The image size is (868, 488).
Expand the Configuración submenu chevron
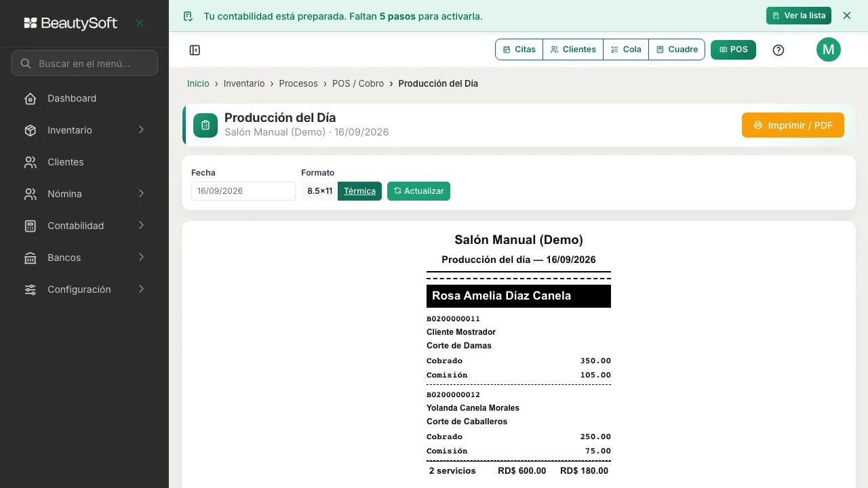pyautogui.click(x=141, y=289)
